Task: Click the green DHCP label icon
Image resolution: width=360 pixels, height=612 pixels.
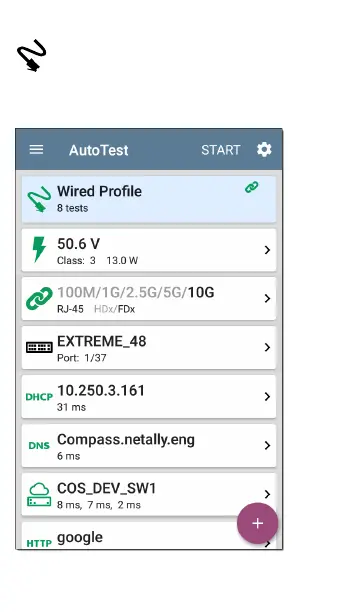Action: click(39, 397)
